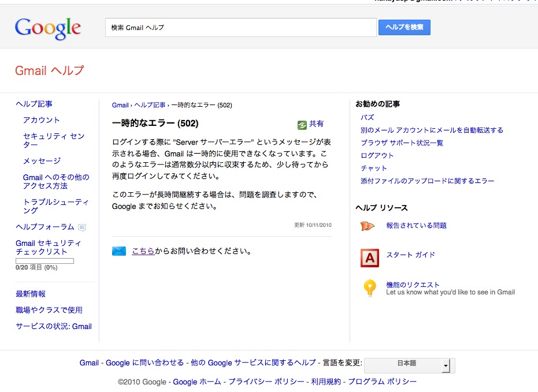Click the blue envelope contact icon
Image resolution: width=538 pixels, height=392 pixels.
119,251
